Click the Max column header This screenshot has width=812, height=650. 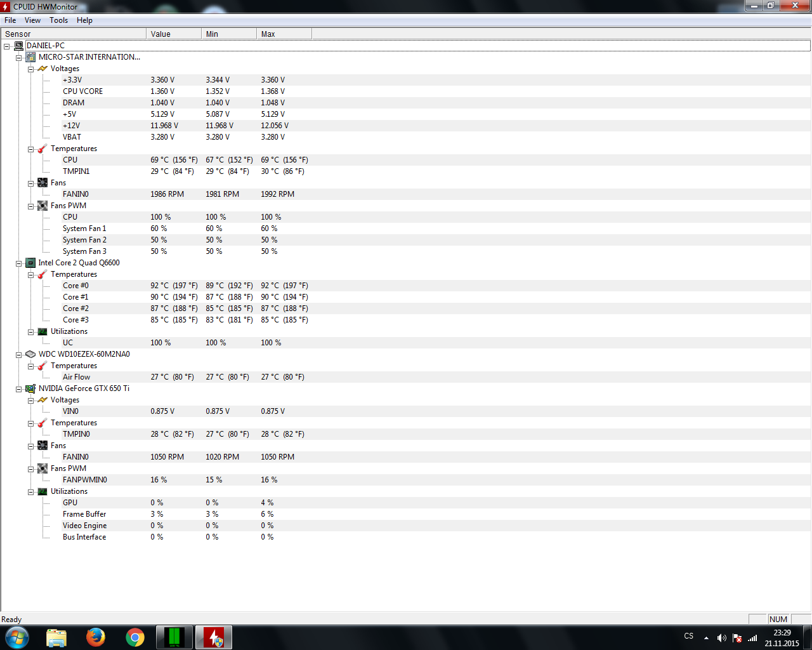click(284, 34)
